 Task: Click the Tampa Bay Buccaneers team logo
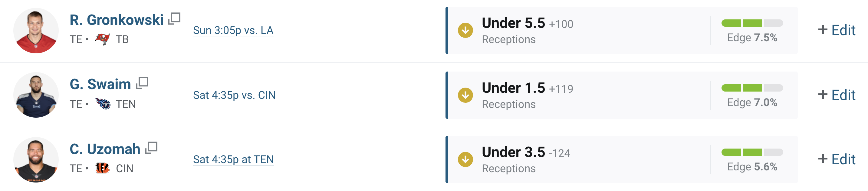click(x=102, y=39)
